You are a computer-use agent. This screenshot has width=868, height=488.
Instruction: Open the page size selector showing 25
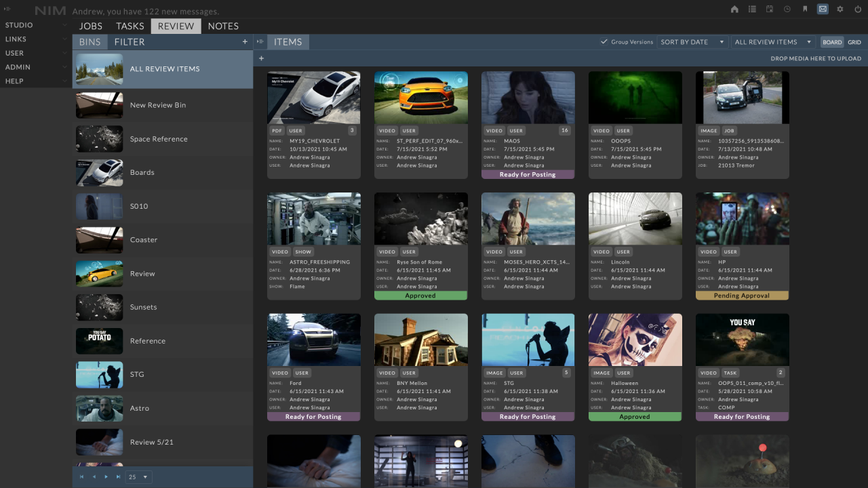click(x=138, y=476)
